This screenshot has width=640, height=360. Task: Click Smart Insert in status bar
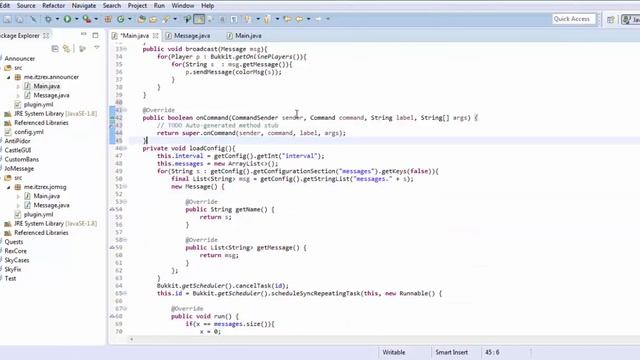(x=451, y=352)
